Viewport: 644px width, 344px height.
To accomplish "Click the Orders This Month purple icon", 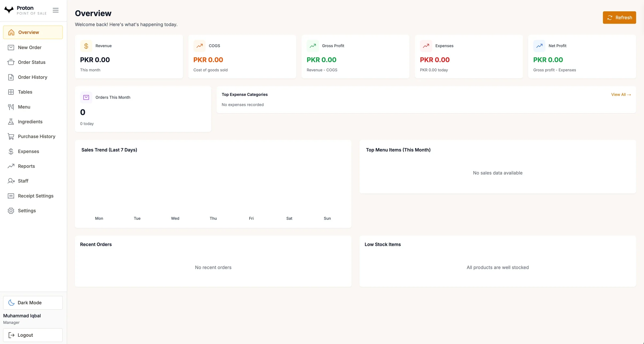I will pos(86,97).
